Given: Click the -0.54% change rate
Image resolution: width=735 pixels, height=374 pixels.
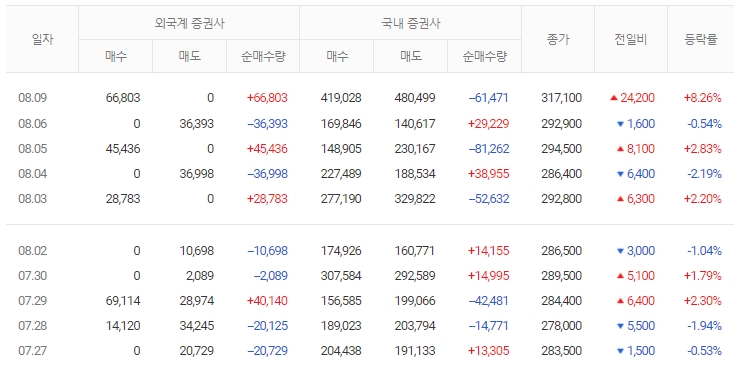Looking at the screenshot, I should pos(704,124).
